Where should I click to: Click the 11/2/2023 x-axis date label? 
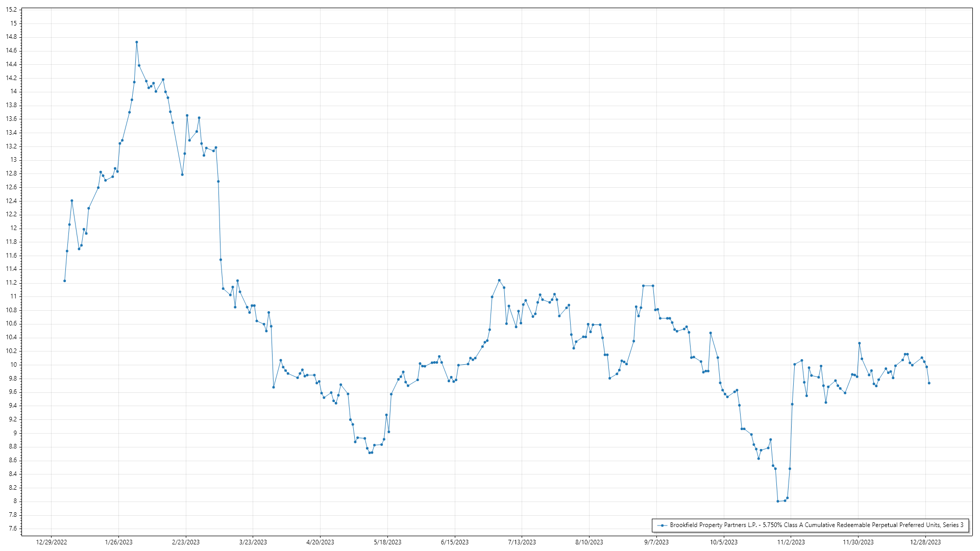click(791, 542)
